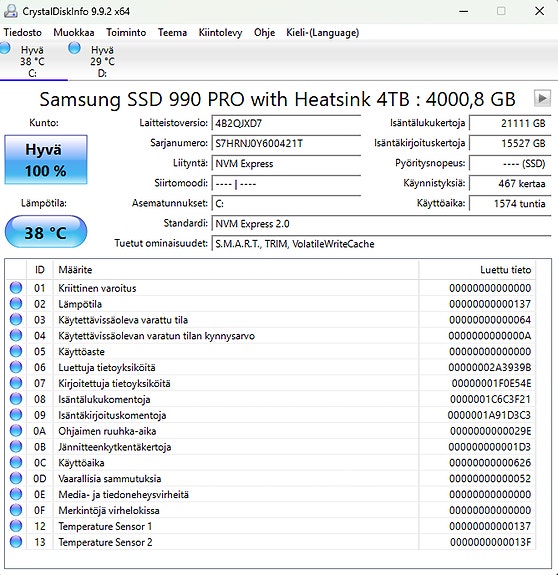The height and width of the screenshot is (575, 558).
Task: Click the 38 °C temperature button
Action: point(46,232)
